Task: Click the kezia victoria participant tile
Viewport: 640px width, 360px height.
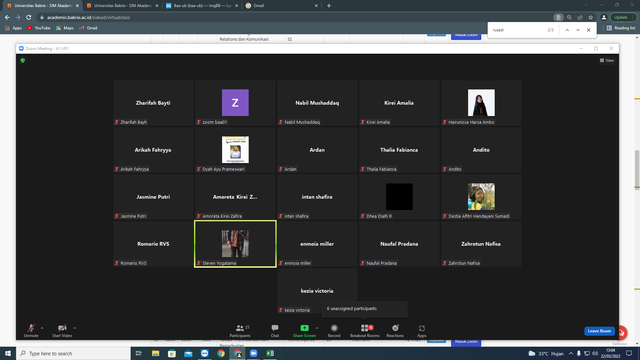Action: click(317, 291)
